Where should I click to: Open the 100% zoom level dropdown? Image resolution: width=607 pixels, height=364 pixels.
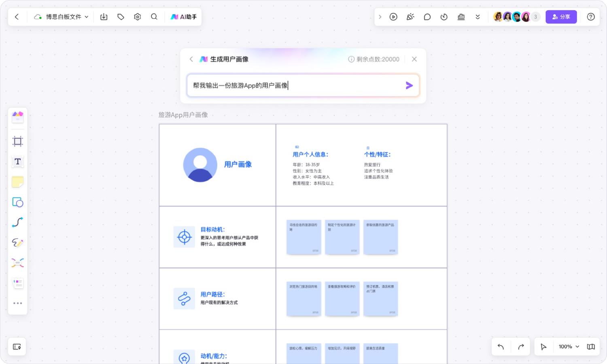pos(569,347)
